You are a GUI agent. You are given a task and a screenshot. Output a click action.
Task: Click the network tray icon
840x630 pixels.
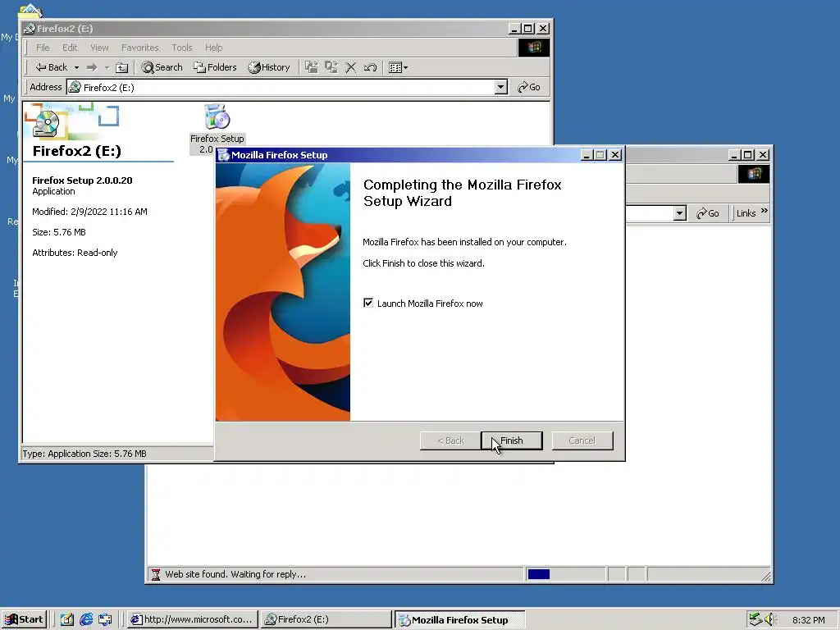click(x=756, y=619)
